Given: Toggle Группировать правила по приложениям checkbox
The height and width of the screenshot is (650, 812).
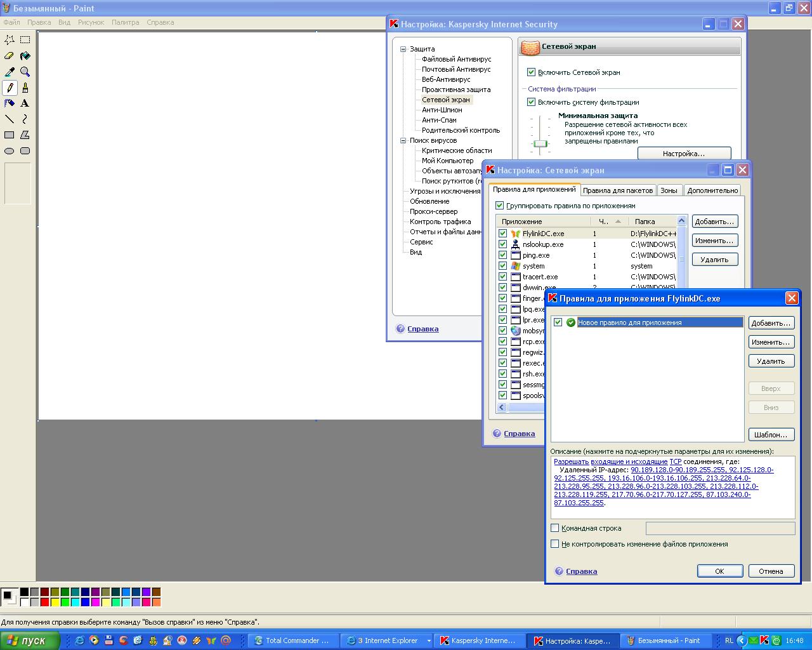Looking at the screenshot, I should click(500, 206).
